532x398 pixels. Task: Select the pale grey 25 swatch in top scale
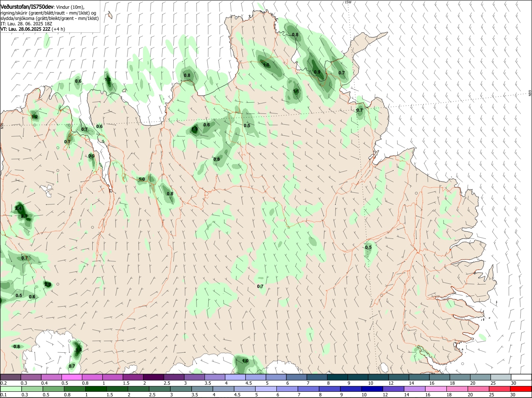click(501, 377)
